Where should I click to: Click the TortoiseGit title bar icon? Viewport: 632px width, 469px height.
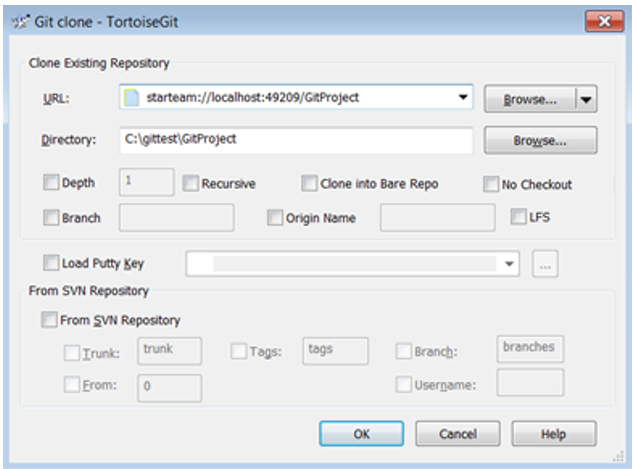pyautogui.click(x=21, y=21)
